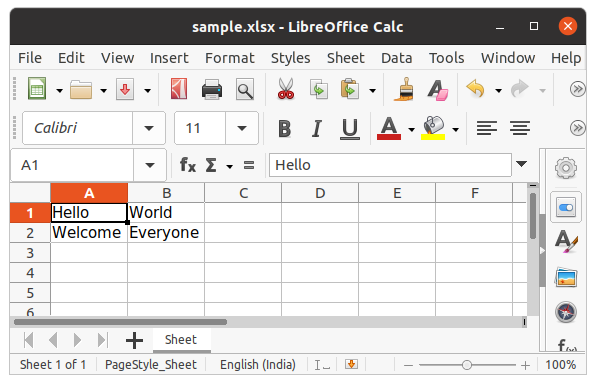
Task: Insert equals sign for formula
Action: click(x=249, y=165)
